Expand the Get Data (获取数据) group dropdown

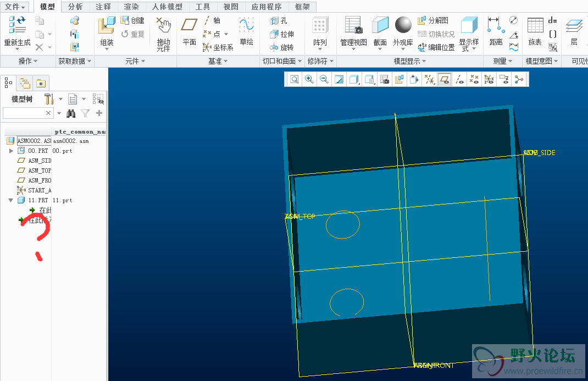pyautogui.click(x=75, y=61)
